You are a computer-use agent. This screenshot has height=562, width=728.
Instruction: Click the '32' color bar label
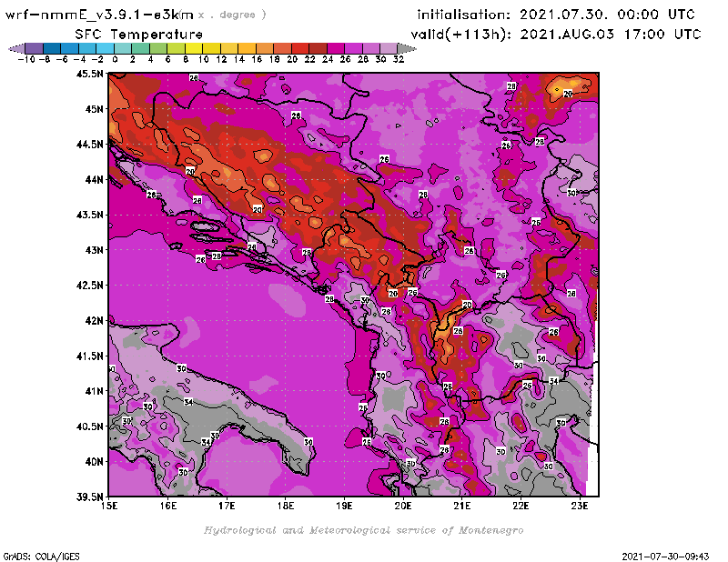399,59
